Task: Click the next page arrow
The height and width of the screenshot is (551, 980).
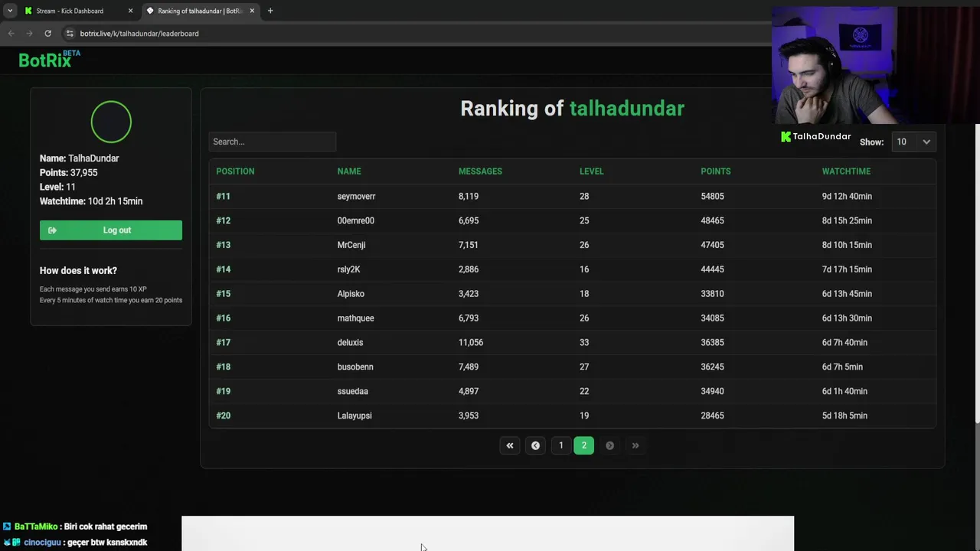Action: 609,445
